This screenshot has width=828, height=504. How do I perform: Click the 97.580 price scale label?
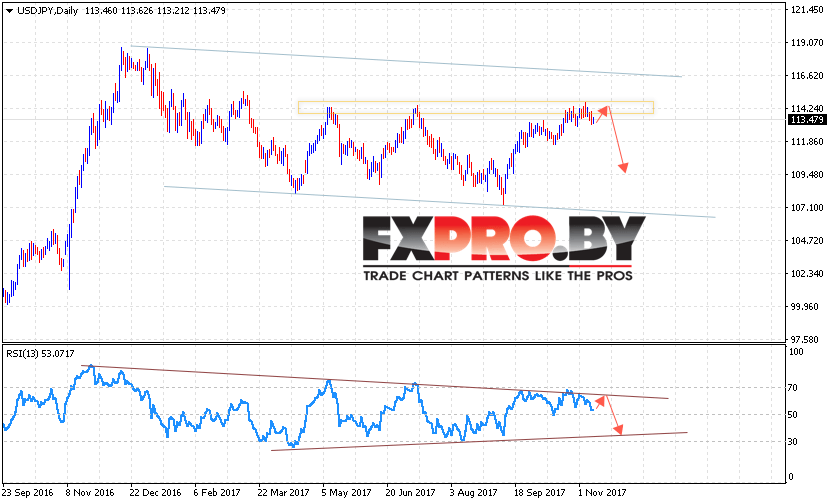point(807,340)
